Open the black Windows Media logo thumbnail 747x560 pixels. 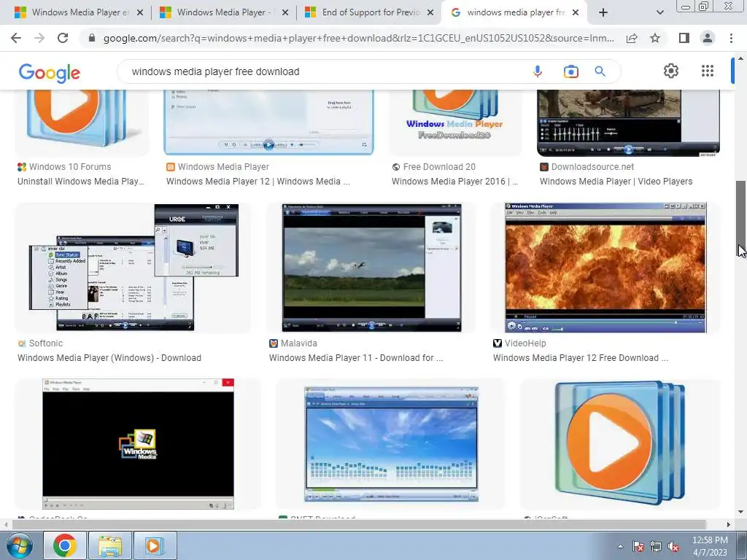(138, 444)
